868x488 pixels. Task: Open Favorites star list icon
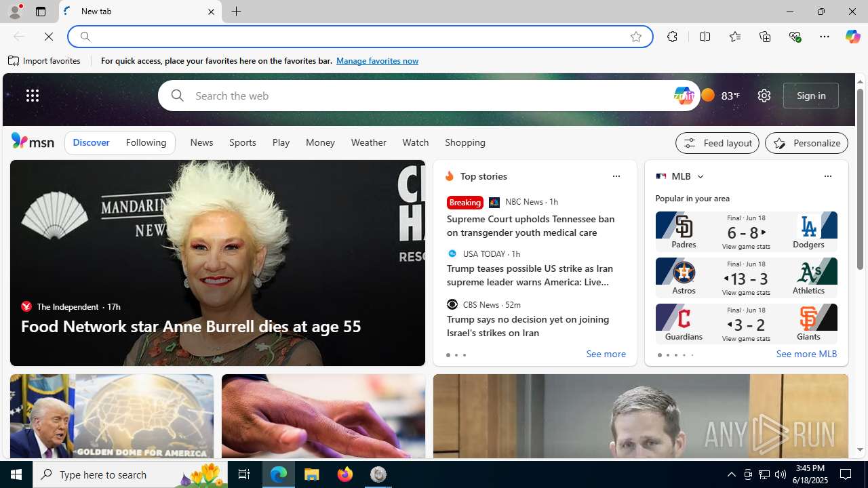735,37
